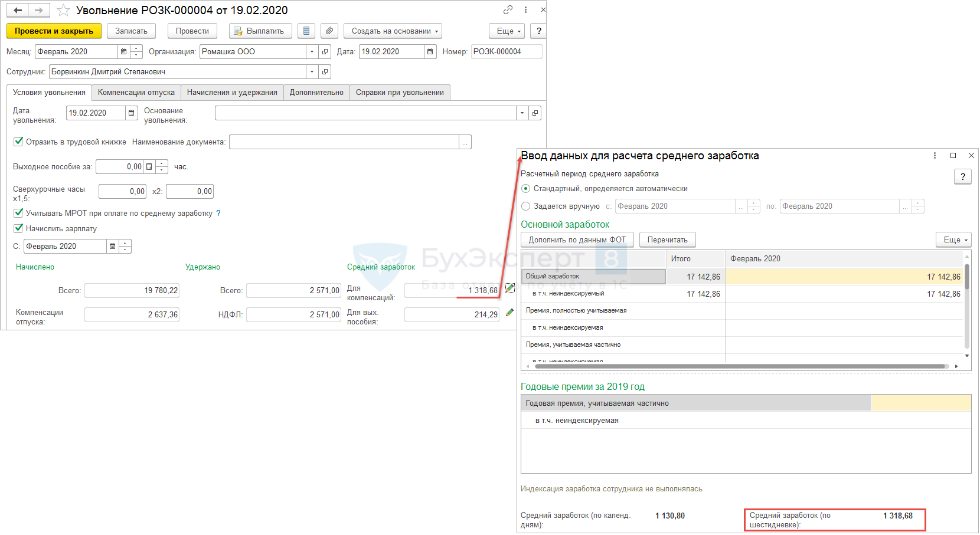Click 'Дополнить по данным ФОТ' button
This screenshot has width=980, height=535.
(577, 240)
